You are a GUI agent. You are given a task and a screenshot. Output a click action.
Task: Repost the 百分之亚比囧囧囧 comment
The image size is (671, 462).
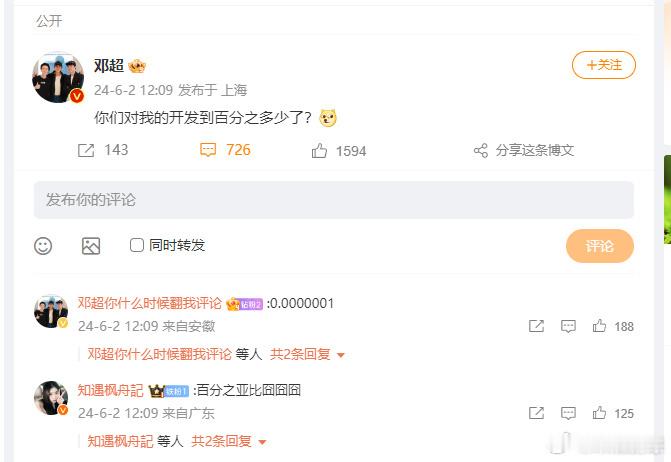pyautogui.click(x=536, y=413)
